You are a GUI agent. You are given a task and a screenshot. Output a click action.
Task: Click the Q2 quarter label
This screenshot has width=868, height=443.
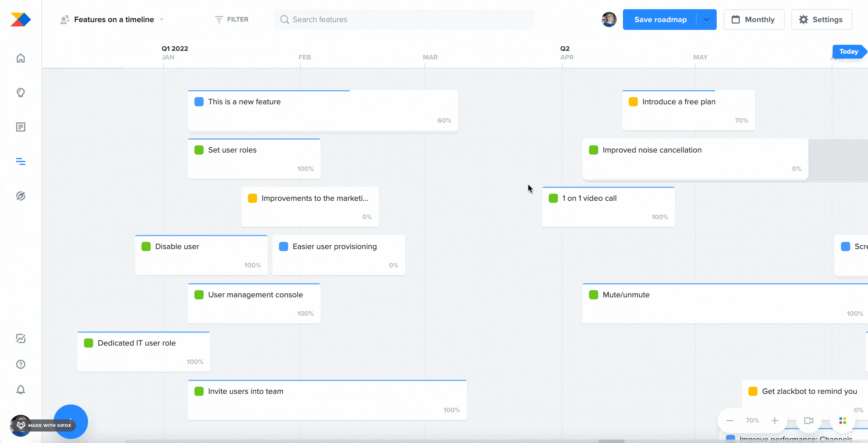click(x=565, y=49)
